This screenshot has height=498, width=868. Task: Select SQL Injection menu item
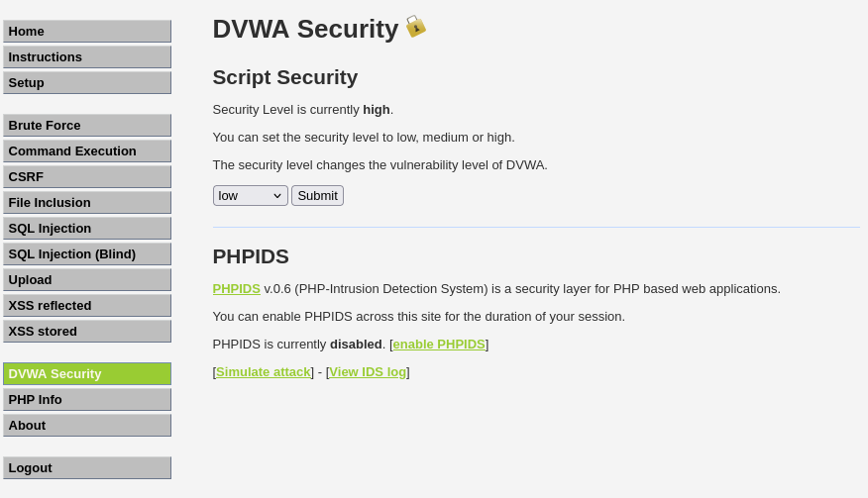[x=87, y=228]
